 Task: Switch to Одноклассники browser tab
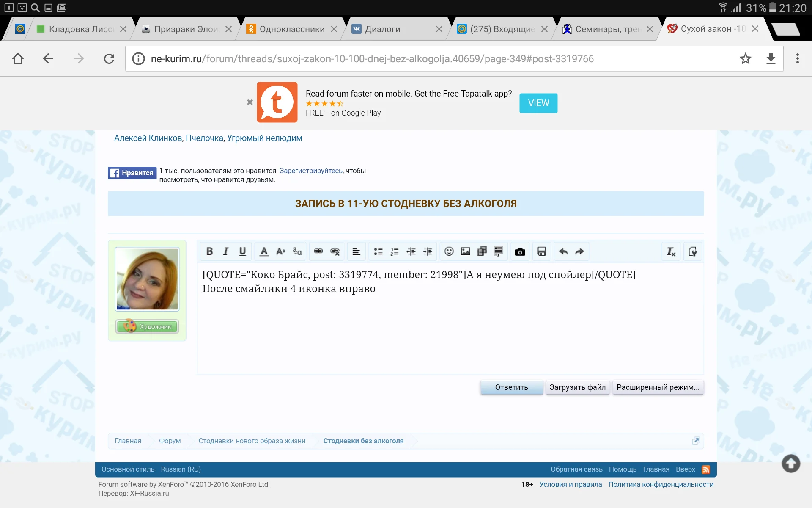292,29
